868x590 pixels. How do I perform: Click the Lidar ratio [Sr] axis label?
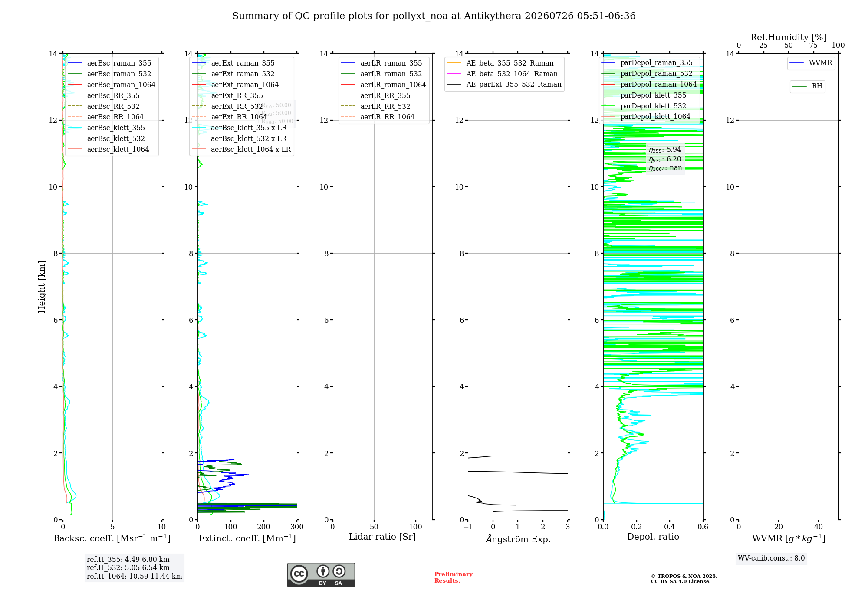[382, 537]
